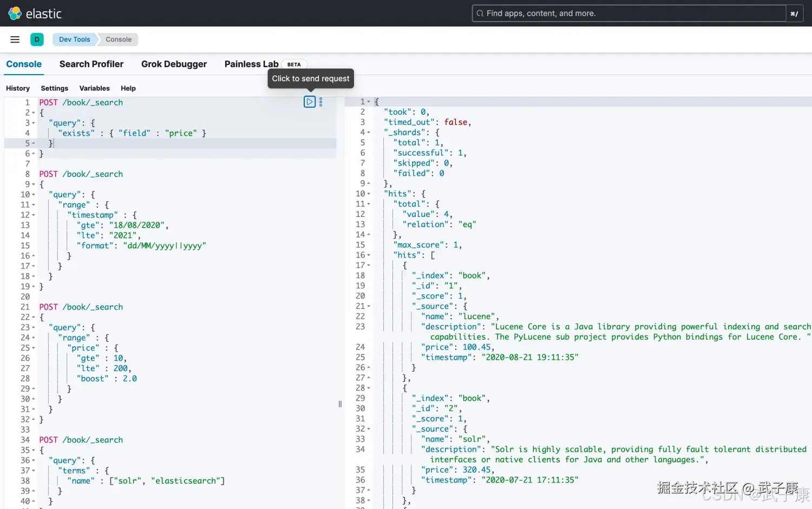
Task: Switch to the Search Profiler tab
Action: point(91,64)
